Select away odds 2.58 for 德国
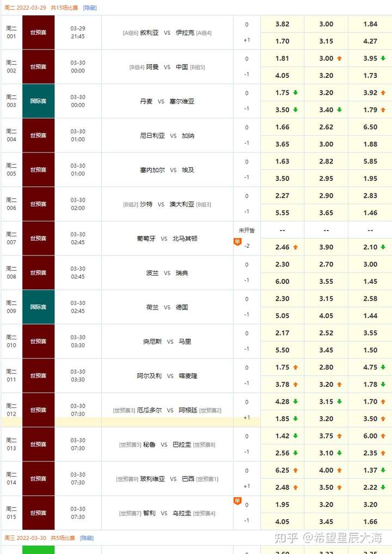 coord(370,299)
